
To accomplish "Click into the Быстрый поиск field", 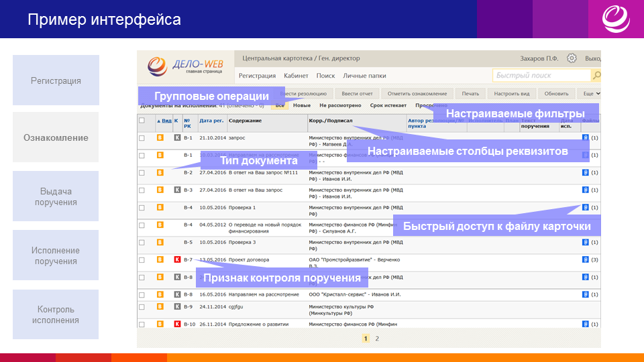I will pos(541,75).
